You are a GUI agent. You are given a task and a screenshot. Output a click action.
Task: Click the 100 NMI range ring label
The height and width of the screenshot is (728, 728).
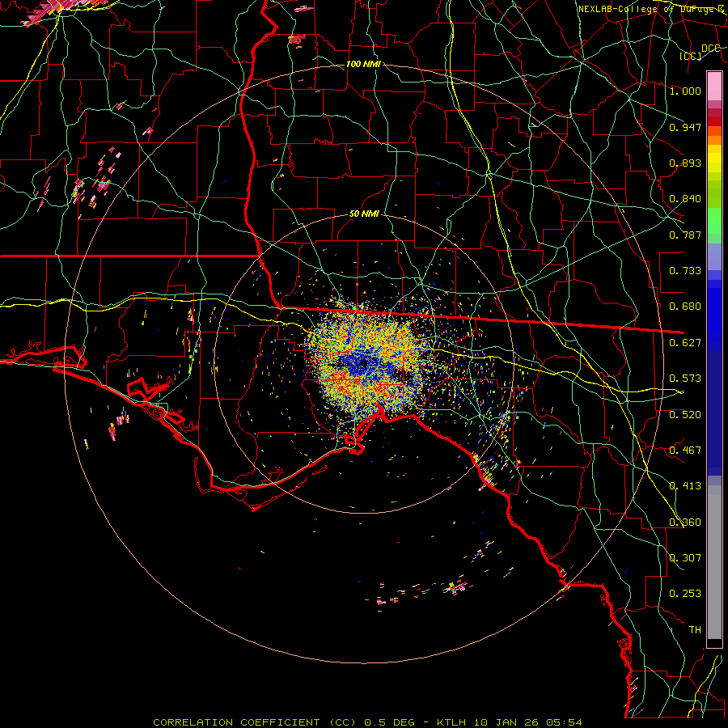[363, 64]
